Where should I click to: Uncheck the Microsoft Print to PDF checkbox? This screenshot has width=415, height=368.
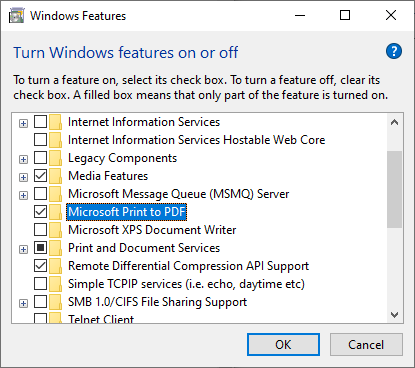pyautogui.click(x=40, y=212)
